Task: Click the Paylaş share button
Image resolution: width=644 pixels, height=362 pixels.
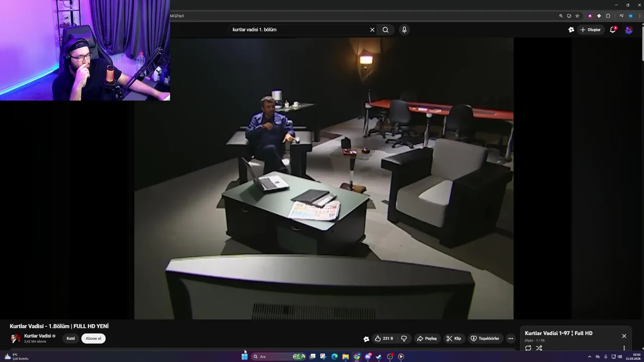Action: click(427, 338)
